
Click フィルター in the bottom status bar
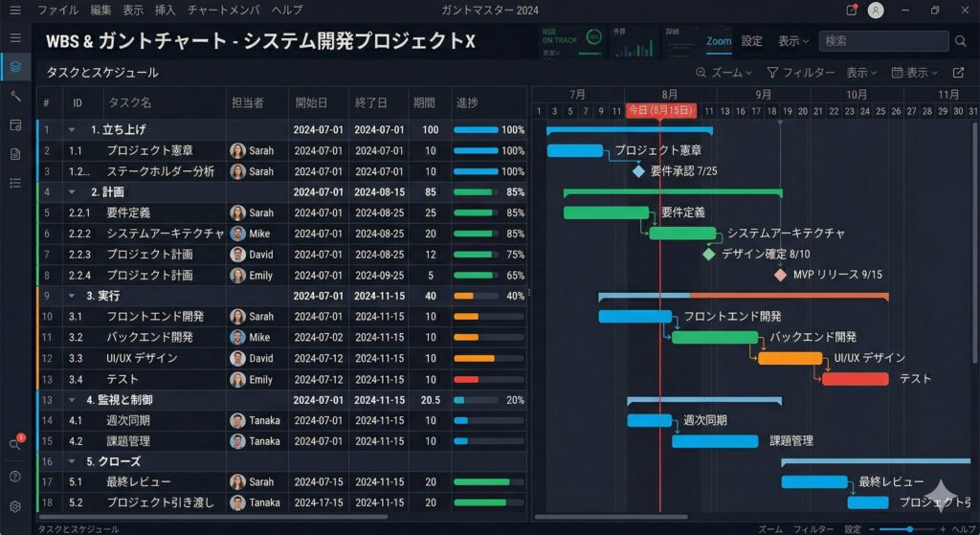(813, 529)
